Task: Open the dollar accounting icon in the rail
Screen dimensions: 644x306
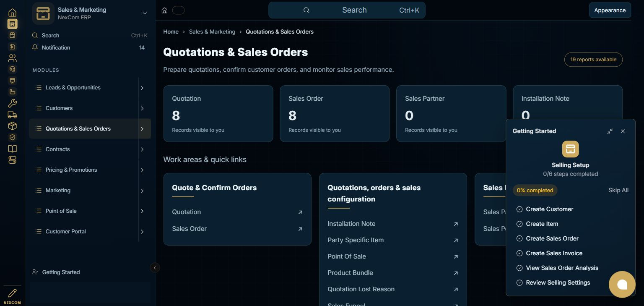Action: click(x=12, y=47)
